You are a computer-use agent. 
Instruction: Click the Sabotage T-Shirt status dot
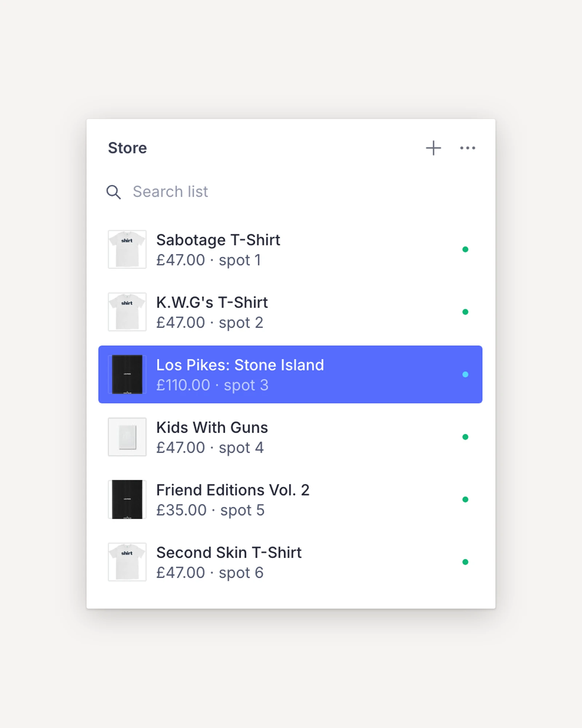pyautogui.click(x=465, y=249)
